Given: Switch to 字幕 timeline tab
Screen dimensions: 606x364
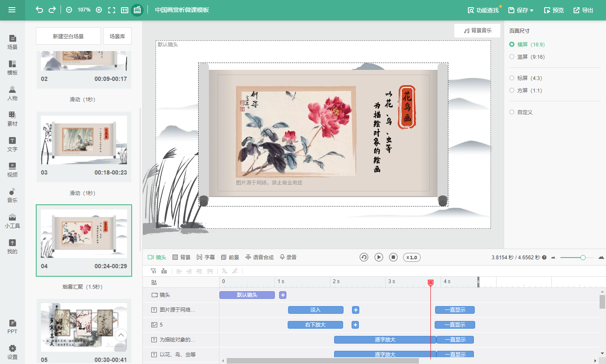Looking at the screenshot, I should 206,257.
